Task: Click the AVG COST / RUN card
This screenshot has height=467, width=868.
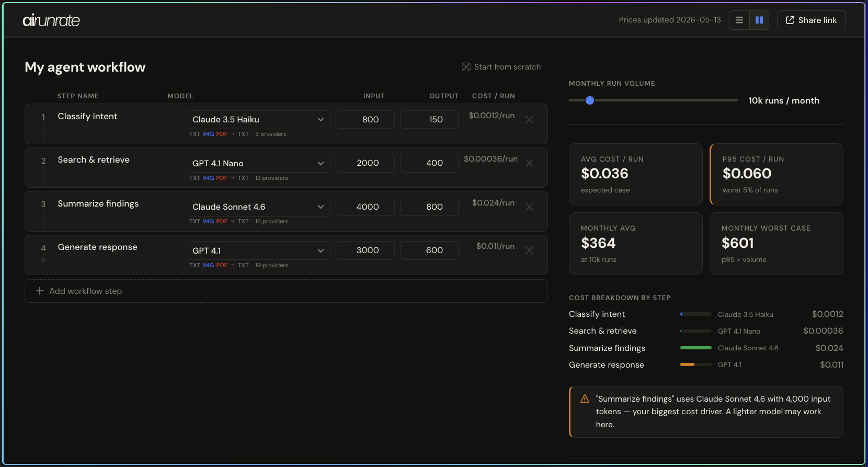Action: point(635,174)
